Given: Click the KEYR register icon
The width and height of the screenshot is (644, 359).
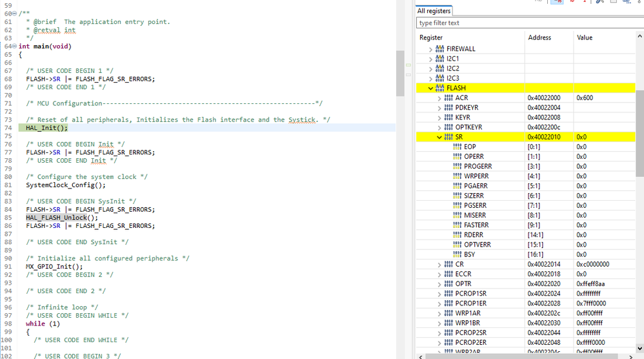Looking at the screenshot, I should (448, 118).
